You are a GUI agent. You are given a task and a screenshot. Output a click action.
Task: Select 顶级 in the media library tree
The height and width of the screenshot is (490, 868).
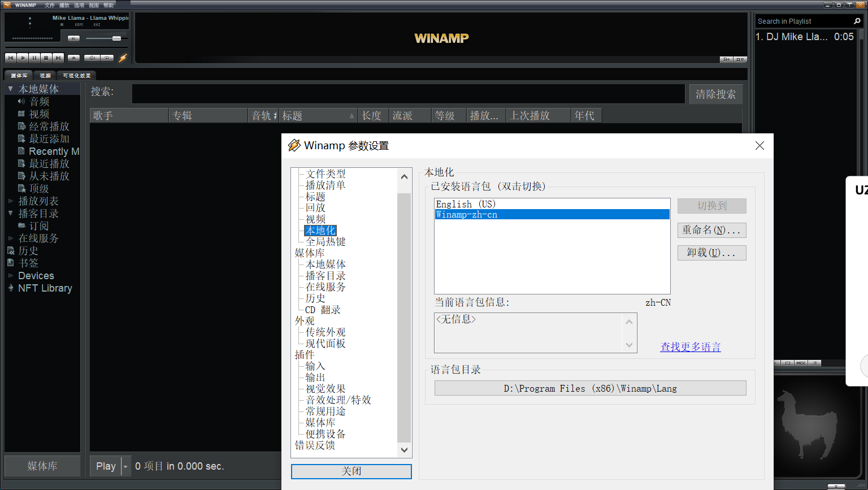[39, 188]
